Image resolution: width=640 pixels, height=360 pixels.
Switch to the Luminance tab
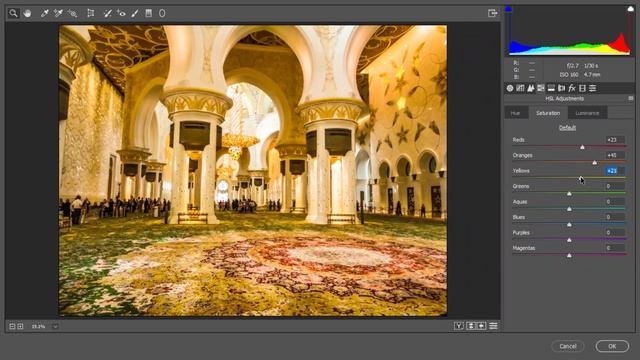tap(587, 113)
